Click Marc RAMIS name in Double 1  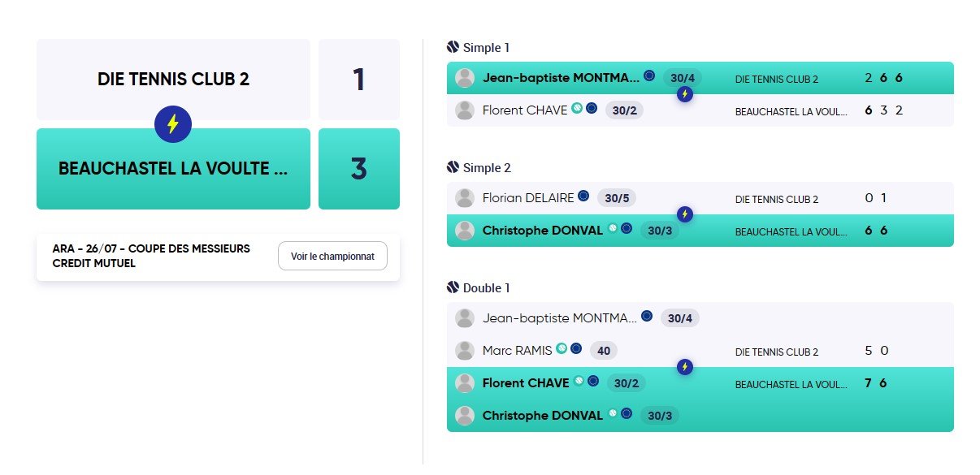pos(518,351)
